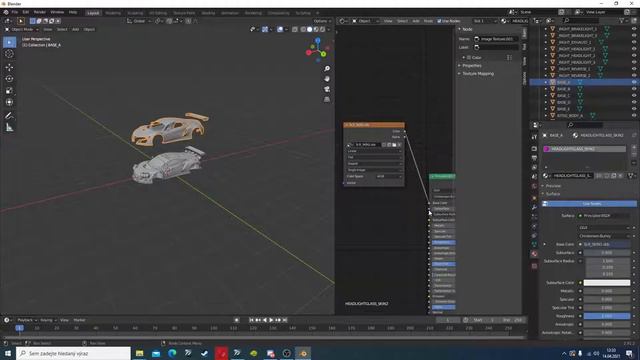Open viewport Options button
The image size is (640, 360).
[x=322, y=21]
